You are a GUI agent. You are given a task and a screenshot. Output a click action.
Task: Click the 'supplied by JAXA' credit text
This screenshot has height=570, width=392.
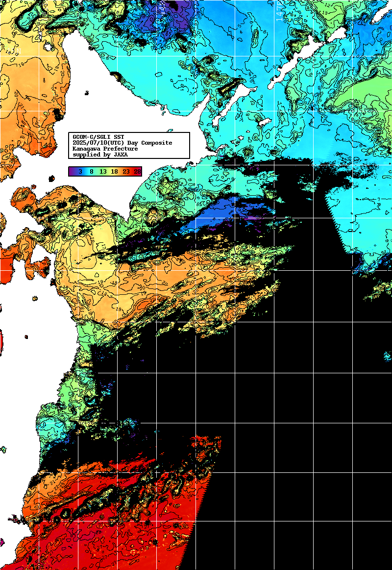coord(100,155)
